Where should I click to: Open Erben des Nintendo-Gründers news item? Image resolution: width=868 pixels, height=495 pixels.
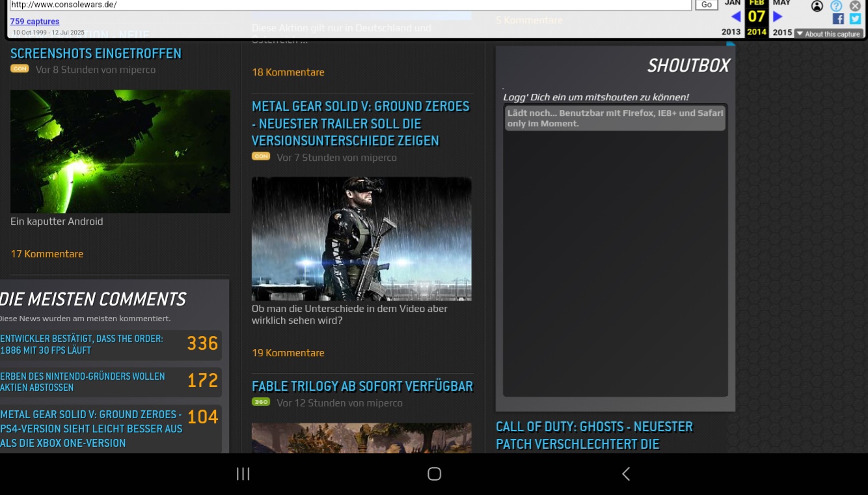83,382
